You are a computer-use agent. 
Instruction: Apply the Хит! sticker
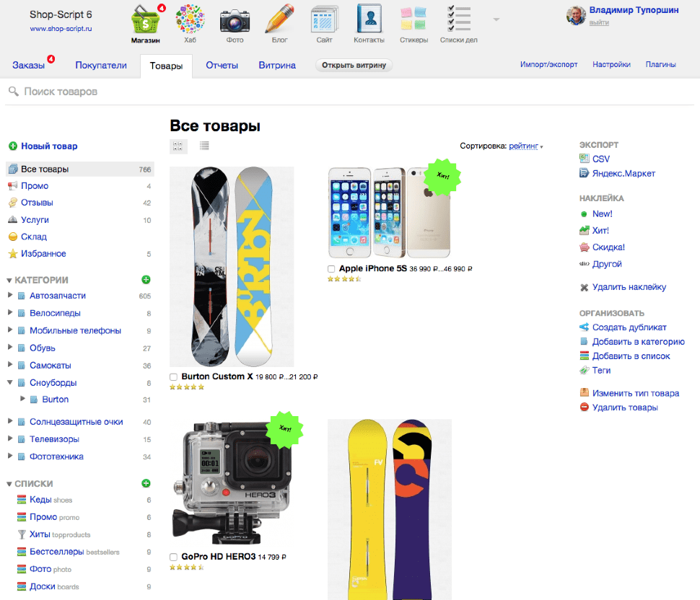600,230
